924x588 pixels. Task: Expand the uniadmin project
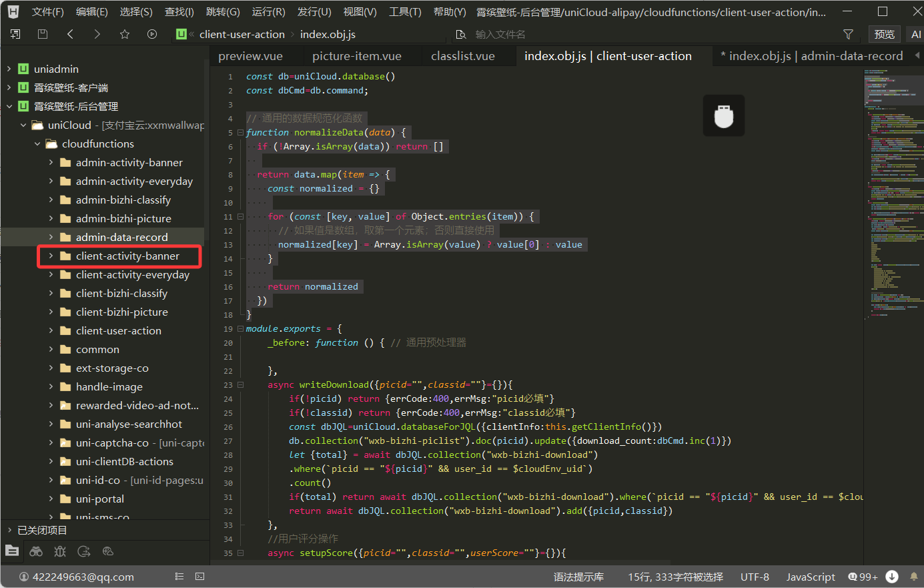coord(9,69)
